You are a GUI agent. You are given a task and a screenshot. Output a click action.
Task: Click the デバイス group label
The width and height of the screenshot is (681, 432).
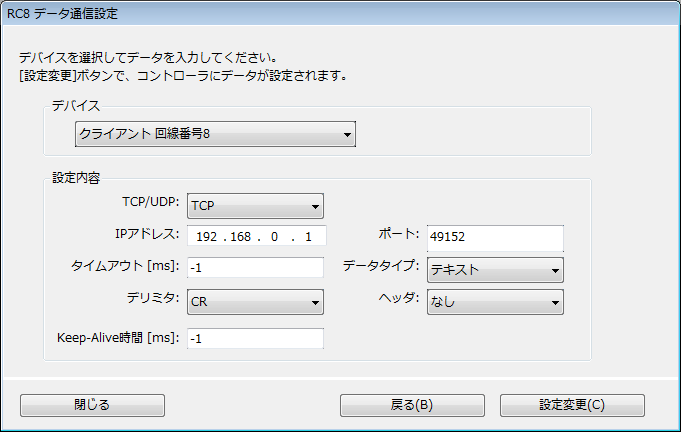click(x=76, y=105)
